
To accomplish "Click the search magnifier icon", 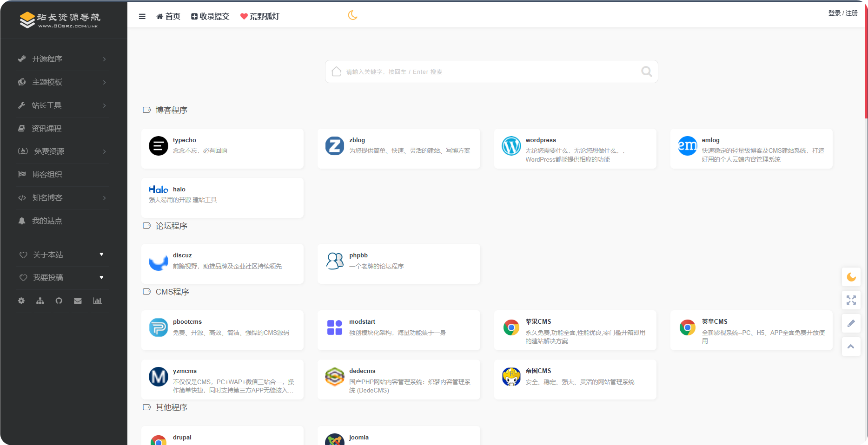I will click(646, 72).
